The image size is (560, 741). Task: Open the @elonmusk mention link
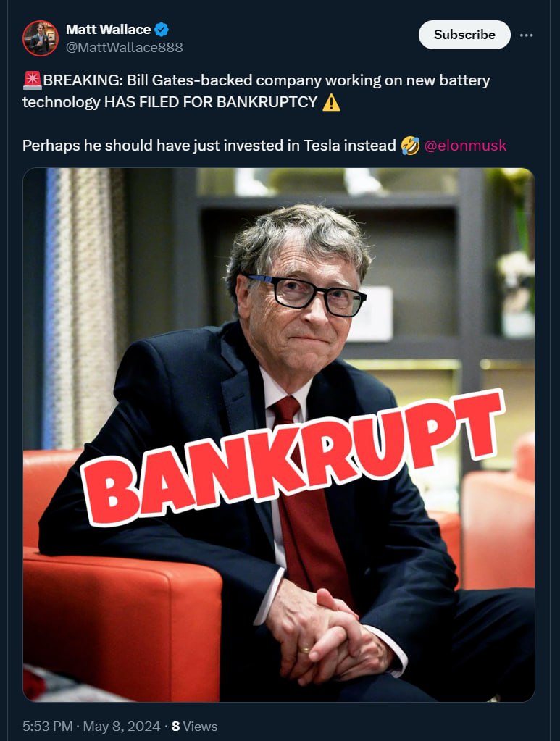pyautogui.click(x=465, y=146)
